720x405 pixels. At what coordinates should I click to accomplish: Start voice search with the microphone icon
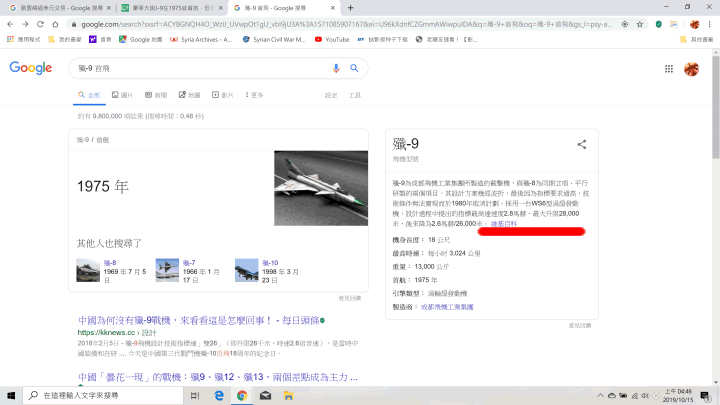[x=336, y=68]
